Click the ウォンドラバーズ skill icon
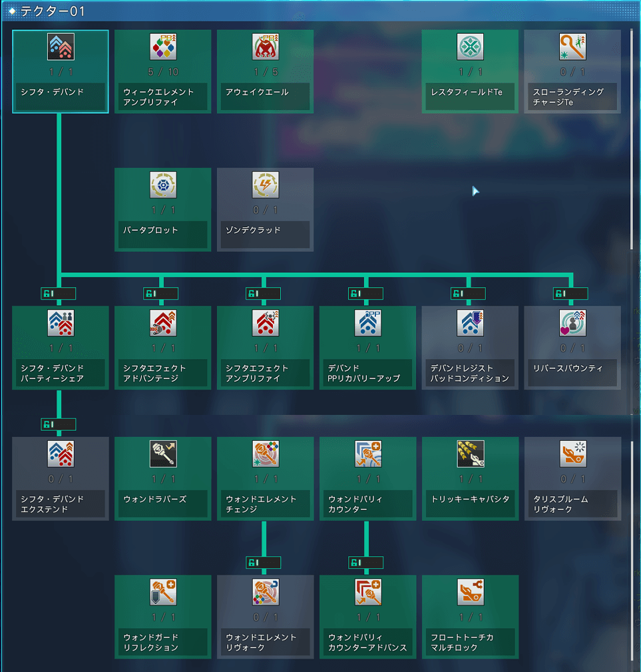 (163, 454)
